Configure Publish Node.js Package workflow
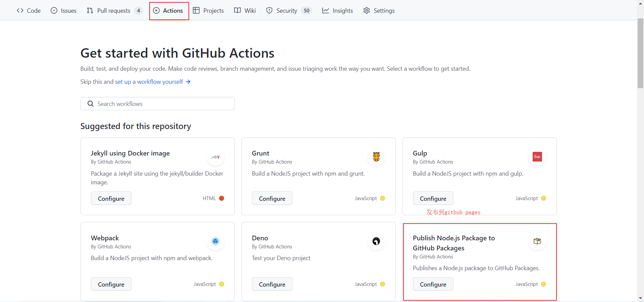644x302 pixels. [x=433, y=284]
